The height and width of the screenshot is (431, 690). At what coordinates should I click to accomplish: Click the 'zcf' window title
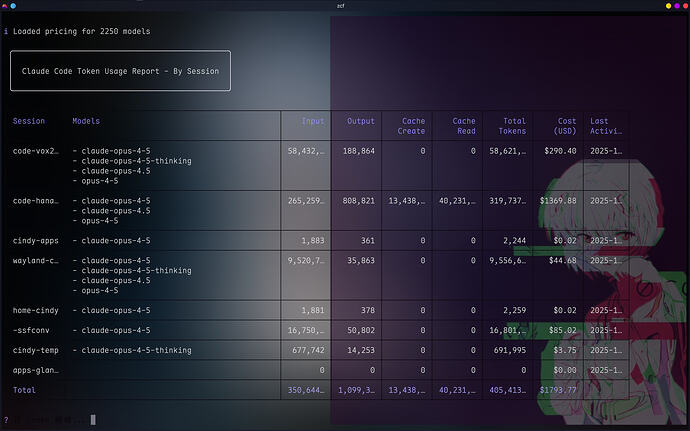pyautogui.click(x=341, y=6)
